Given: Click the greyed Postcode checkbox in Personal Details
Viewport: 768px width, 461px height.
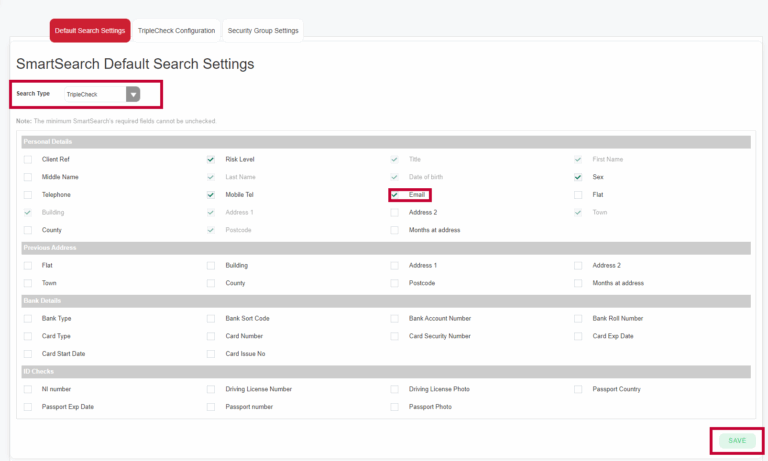Looking at the screenshot, I should coord(211,230).
